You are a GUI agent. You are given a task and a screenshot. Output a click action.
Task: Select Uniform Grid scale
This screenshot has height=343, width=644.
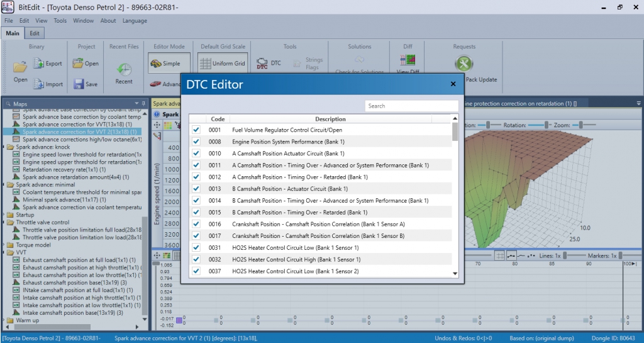(223, 64)
